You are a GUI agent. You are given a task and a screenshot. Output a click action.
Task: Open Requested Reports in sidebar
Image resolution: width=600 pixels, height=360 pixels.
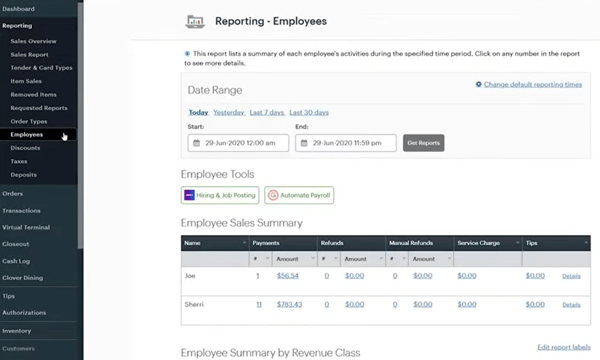(x=39, y=108)
